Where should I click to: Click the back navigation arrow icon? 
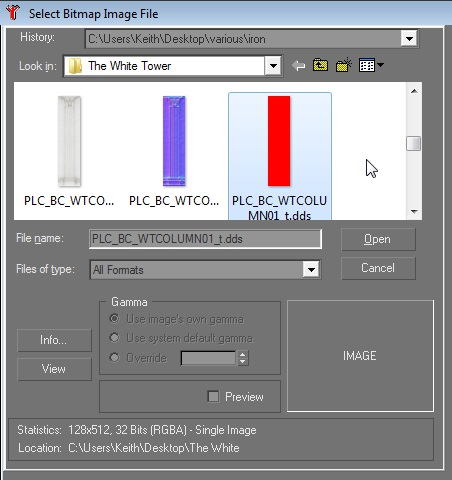[298, 65]
